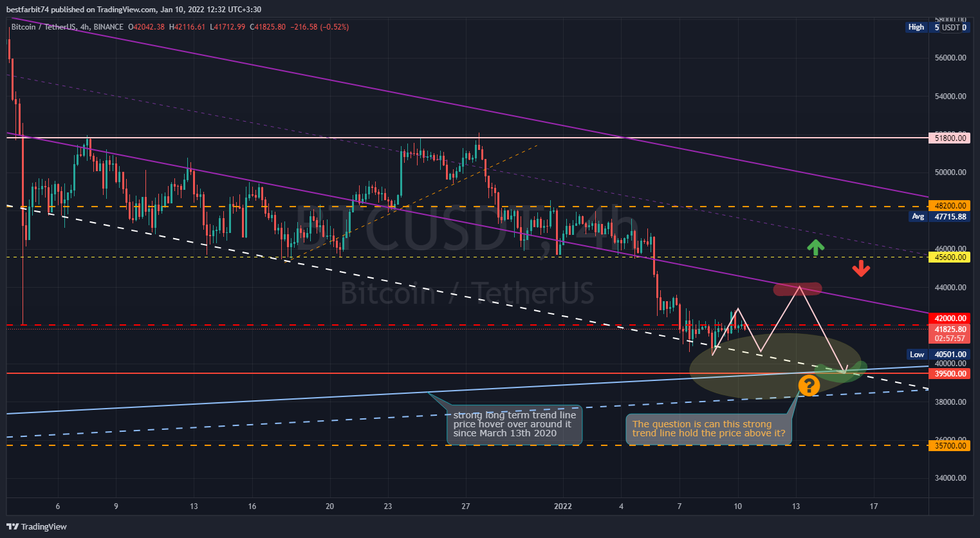Click the 50000.00 price axis tick

click(950, 172)
